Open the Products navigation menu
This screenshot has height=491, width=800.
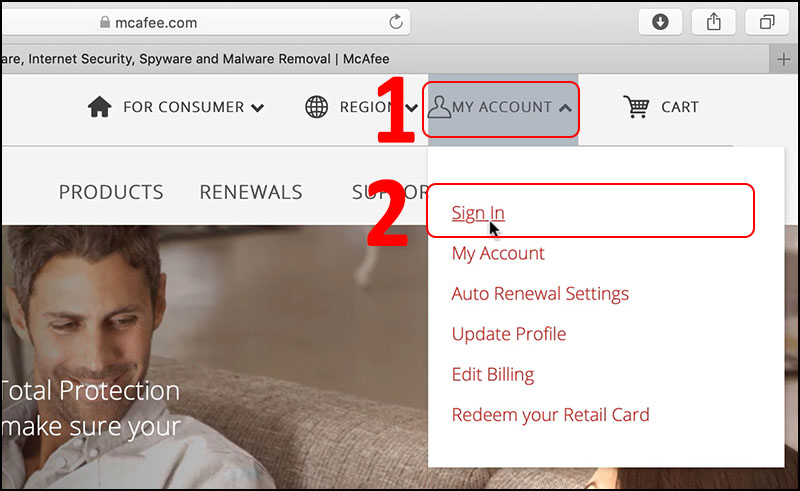(111, 192)
